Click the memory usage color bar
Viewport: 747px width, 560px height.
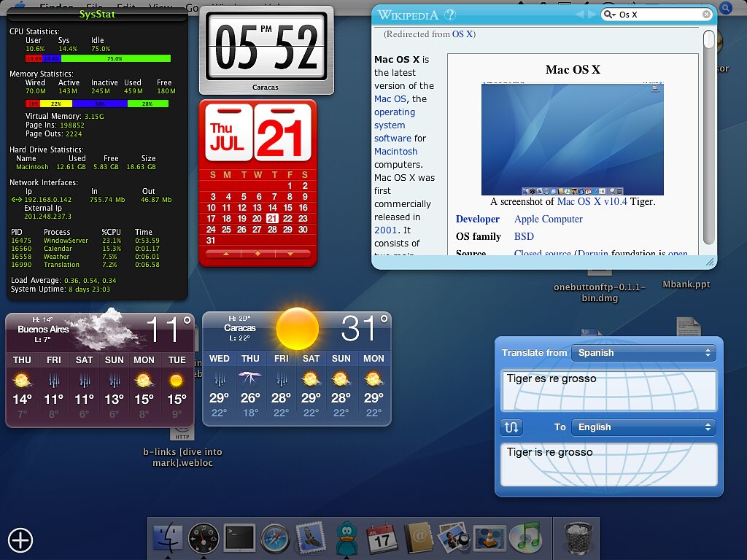pos(97,104)
